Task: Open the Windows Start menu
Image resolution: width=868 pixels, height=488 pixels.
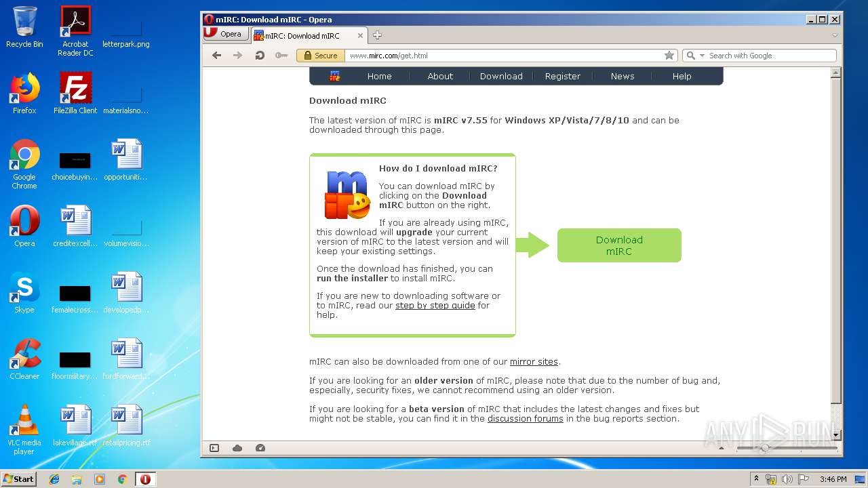Action: pos(19,479)
